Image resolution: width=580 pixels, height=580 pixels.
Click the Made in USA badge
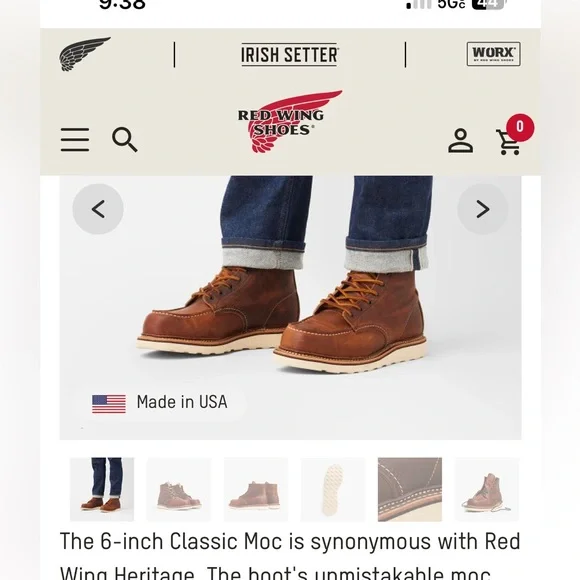coord(160,402)
